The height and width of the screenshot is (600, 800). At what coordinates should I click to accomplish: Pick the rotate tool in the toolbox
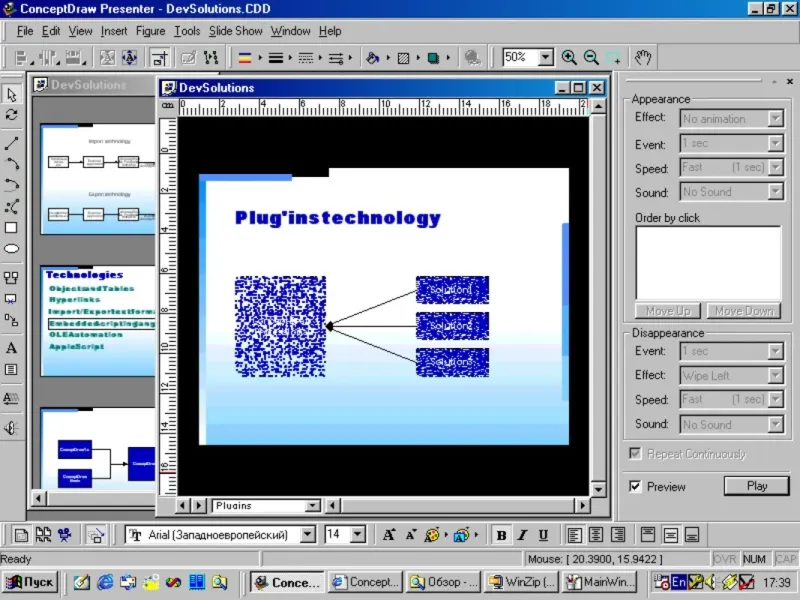click(12, 115)
